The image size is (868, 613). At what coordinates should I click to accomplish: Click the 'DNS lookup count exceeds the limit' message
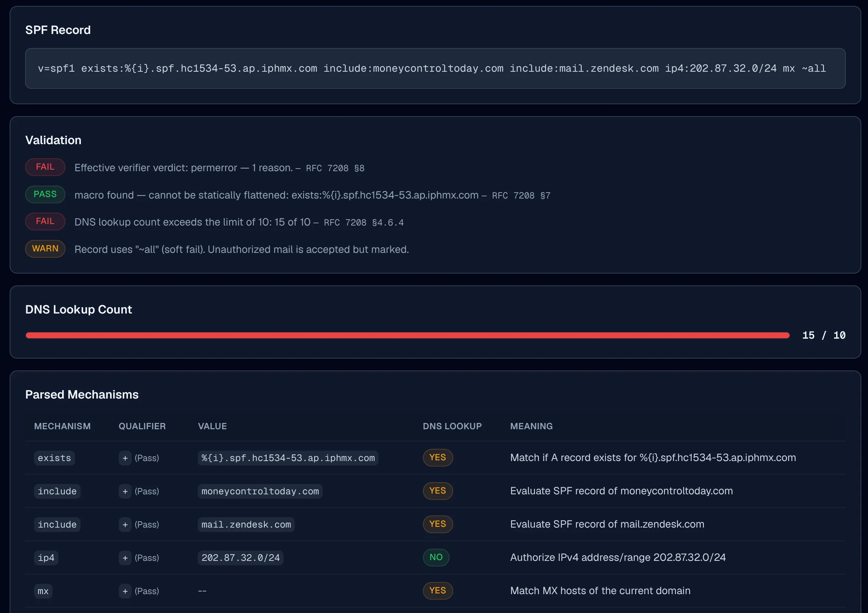[x=193, y=222]
